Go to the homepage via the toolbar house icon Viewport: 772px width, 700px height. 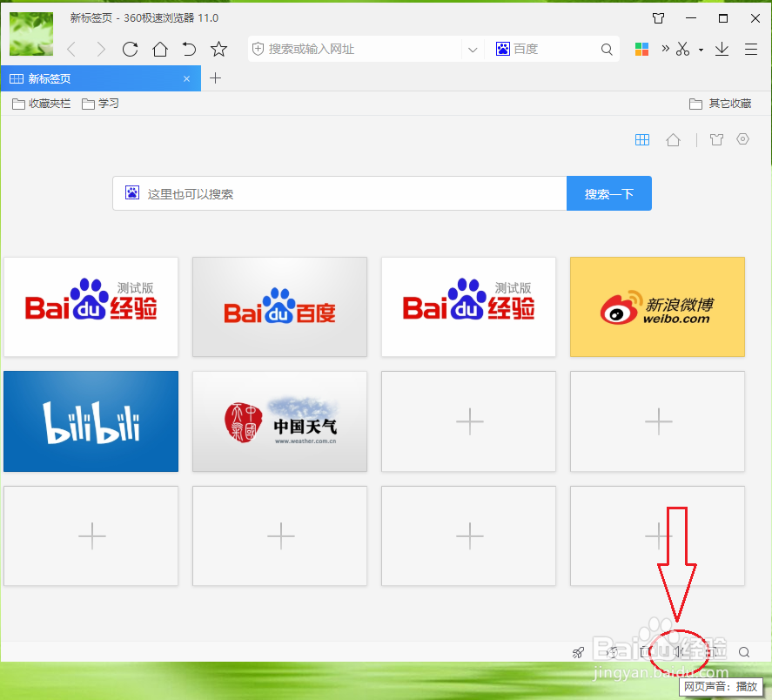pyautogui.click(x=160, y=50)
